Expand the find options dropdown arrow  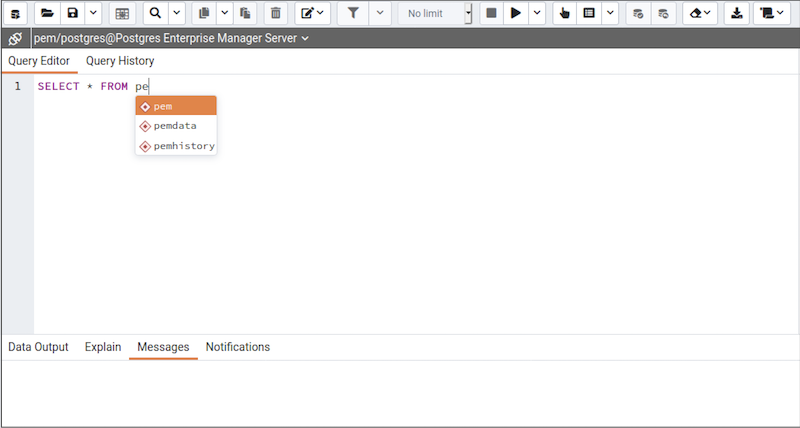[177, 14]
